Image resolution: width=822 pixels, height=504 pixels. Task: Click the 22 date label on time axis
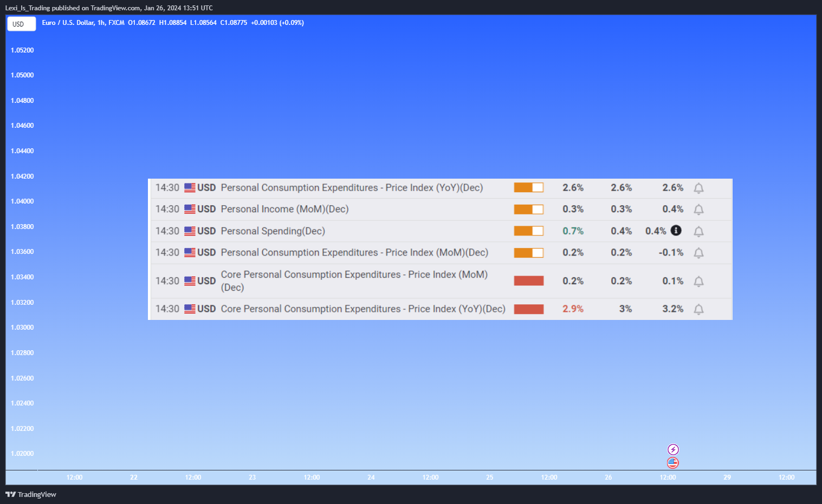pyautogui.click(x=134, y=477)
